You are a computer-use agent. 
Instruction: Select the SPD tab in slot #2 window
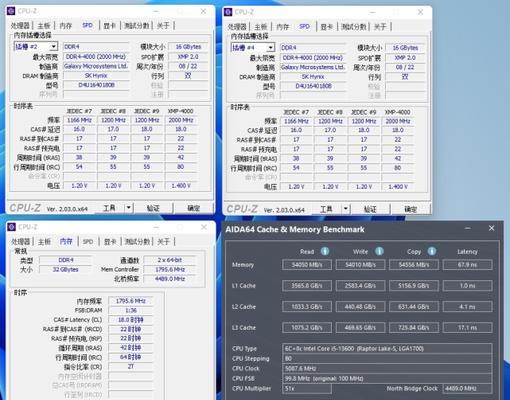pyautogui.click(x=87, y=25)
